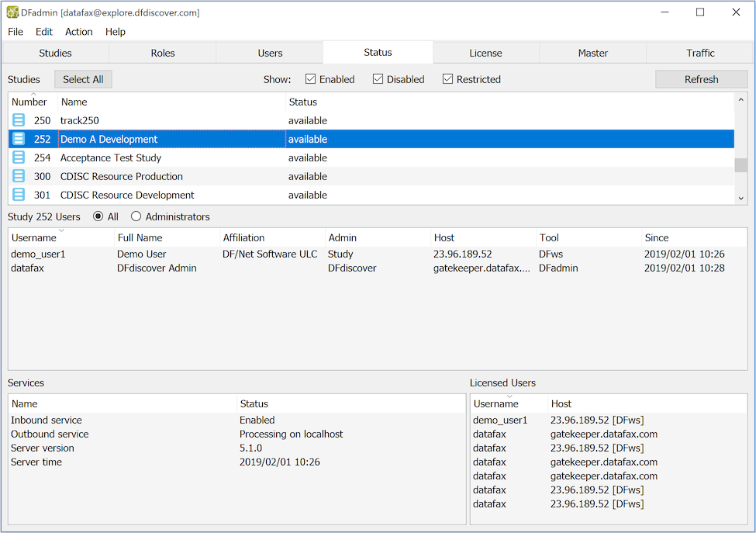Viewport: 756px width, 533px height.
Task: Select the All users radio button
Action: (x=98, y=216)
